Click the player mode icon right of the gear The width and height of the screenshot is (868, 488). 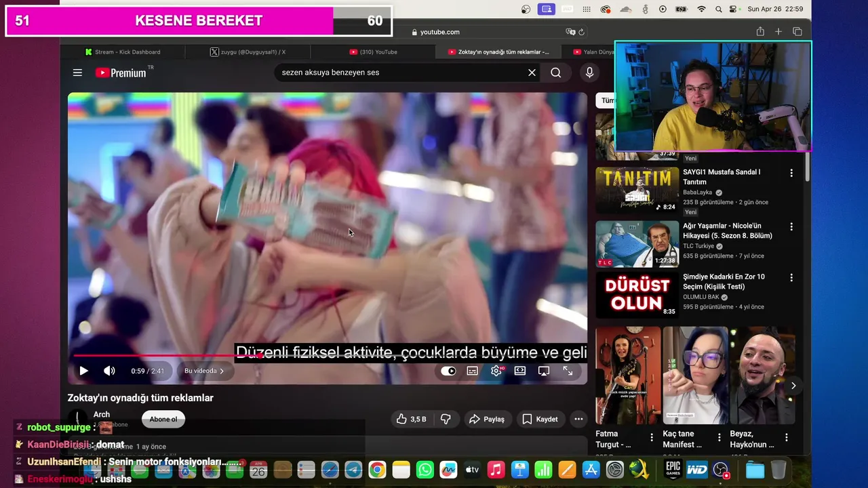tap(519, 371)
